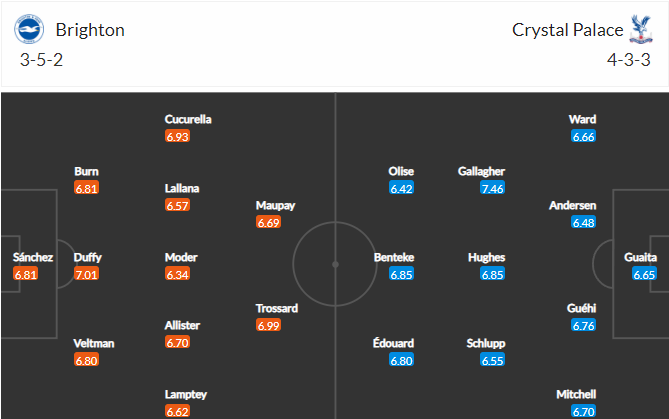
Task: Select goalkeeper Sánchez name label
Action: tap(33, 257)
